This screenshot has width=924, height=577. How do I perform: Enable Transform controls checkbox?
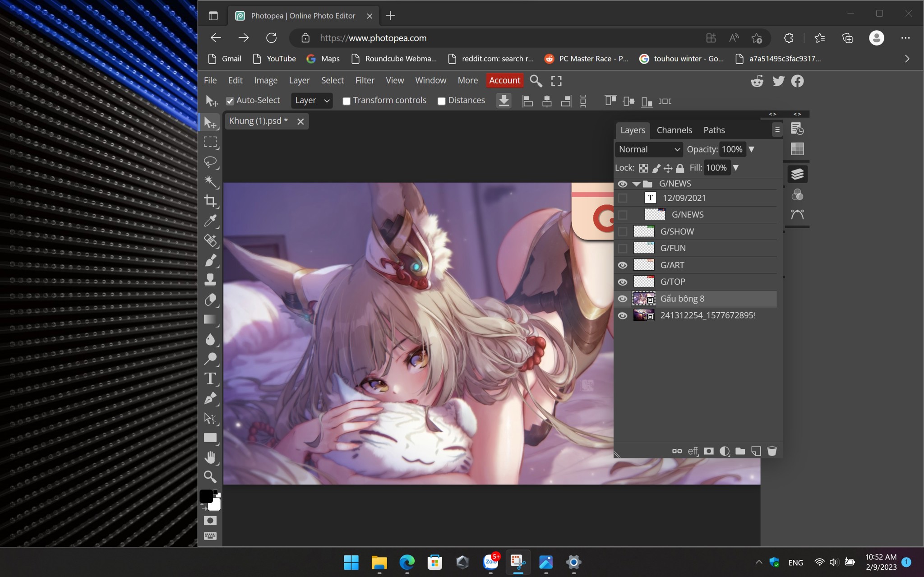click(x=346, y=101)
